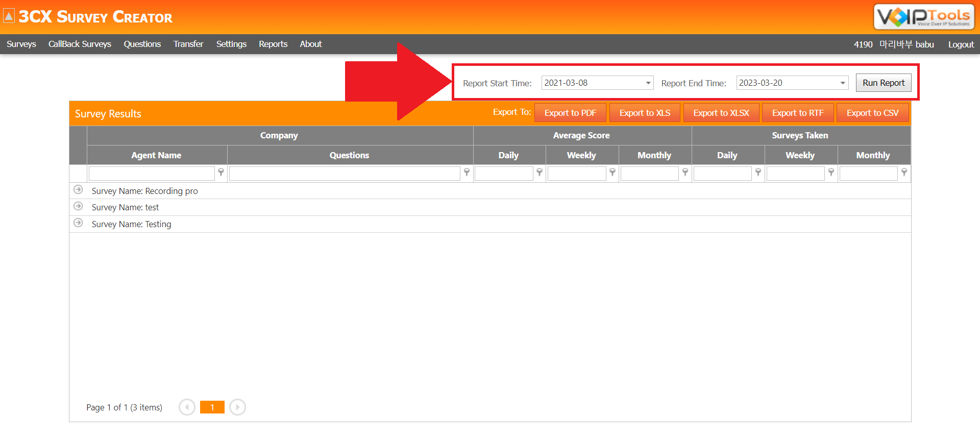The image size is (980, 439).
Task: Expand the 'Survey Name: Testing' group
Action: point(78,223)
